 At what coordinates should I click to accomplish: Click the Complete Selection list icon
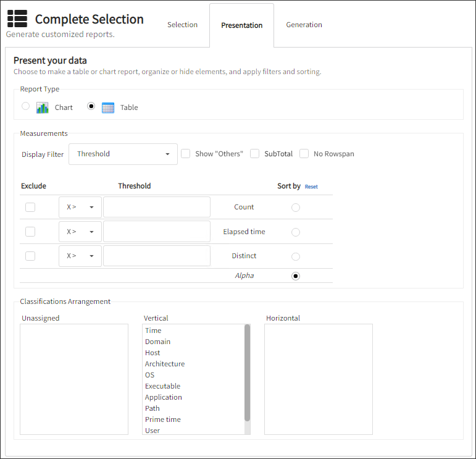click(x=17, y=19)
